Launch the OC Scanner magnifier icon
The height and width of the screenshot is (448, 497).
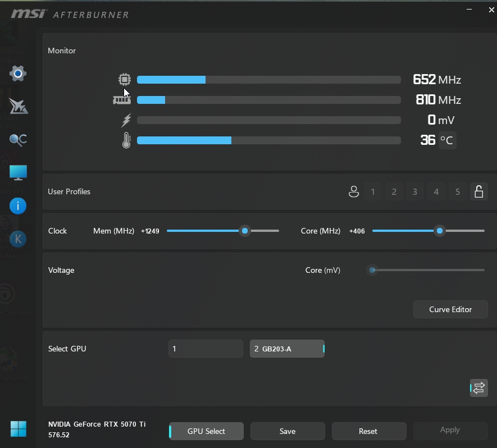pos(18,140)
